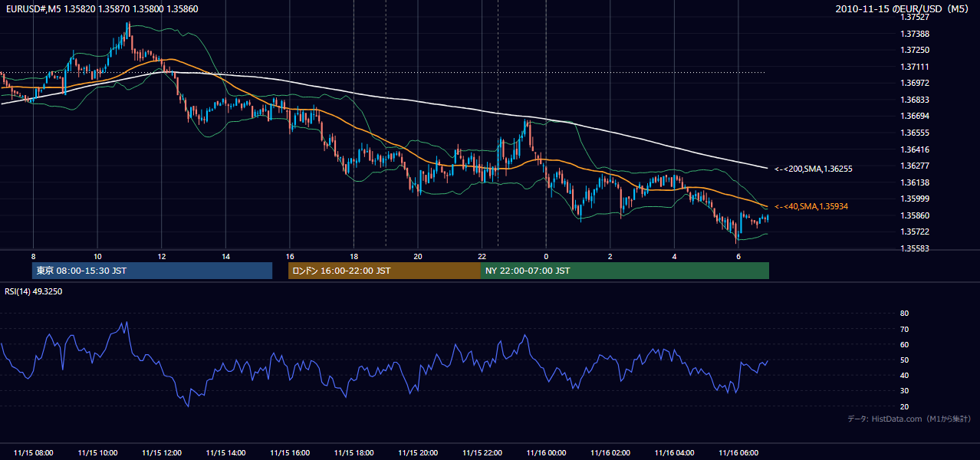The height and width of the screenshot is (460, 980).
Task: Select the Tokyo 08:00-15:30 JST session bar
Action: click(153, 271)
